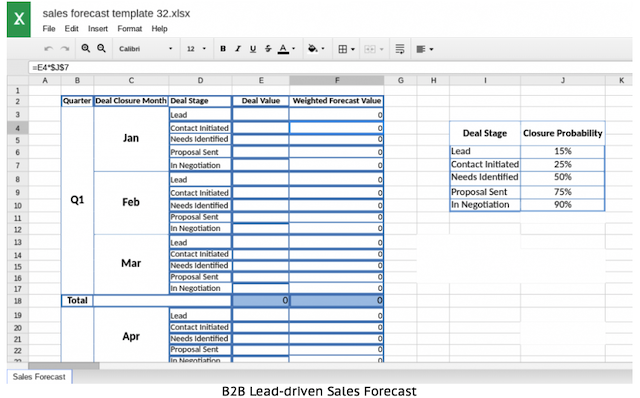Toggle the wrap text icon
Screen dimensions: 640x398
click(400, 49)
